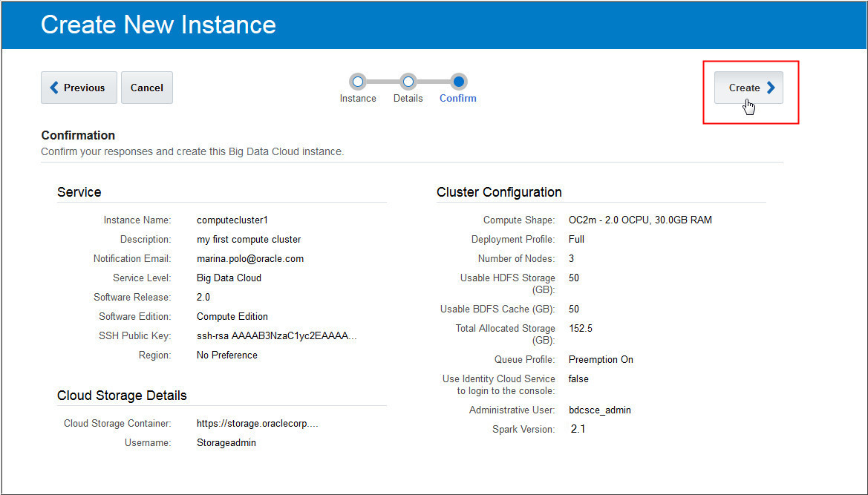
Task: Click the Queue Profile value Preemption On
Action: (601, 359)
